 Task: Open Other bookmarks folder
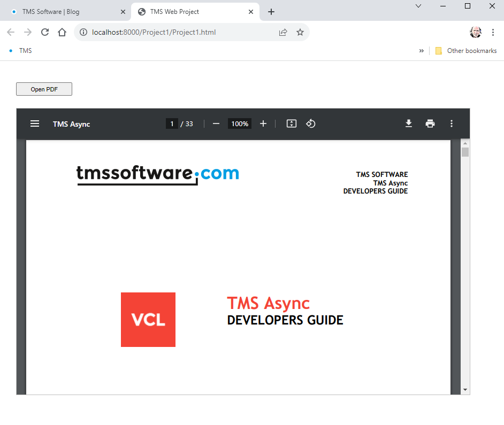pos(466,51)
